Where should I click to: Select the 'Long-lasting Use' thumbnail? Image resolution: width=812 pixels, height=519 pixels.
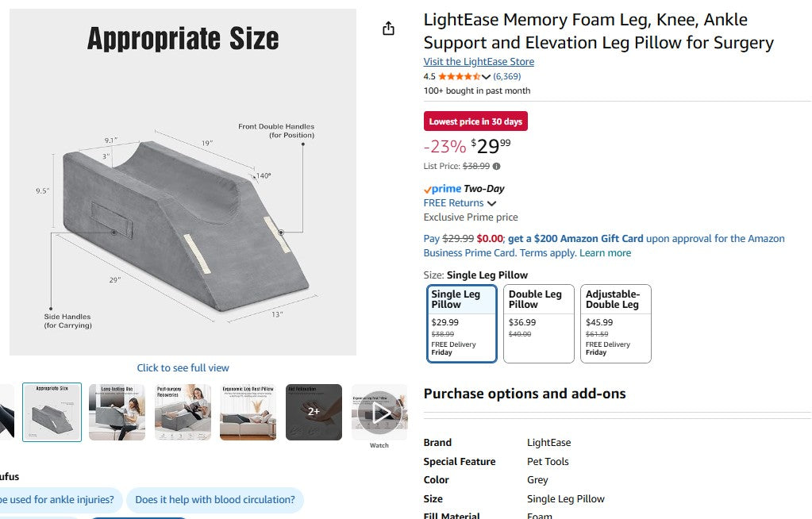[117, 411]
